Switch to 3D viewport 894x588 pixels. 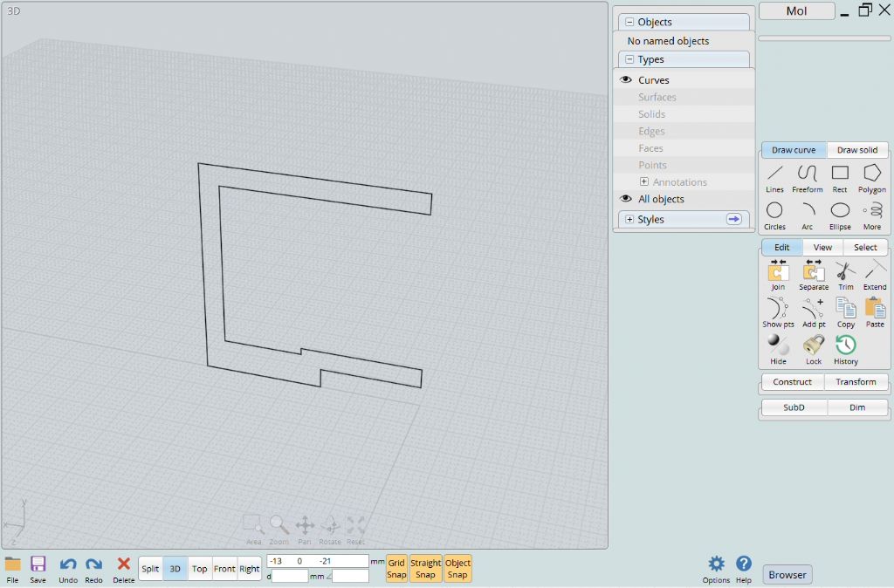coord(175,569)
